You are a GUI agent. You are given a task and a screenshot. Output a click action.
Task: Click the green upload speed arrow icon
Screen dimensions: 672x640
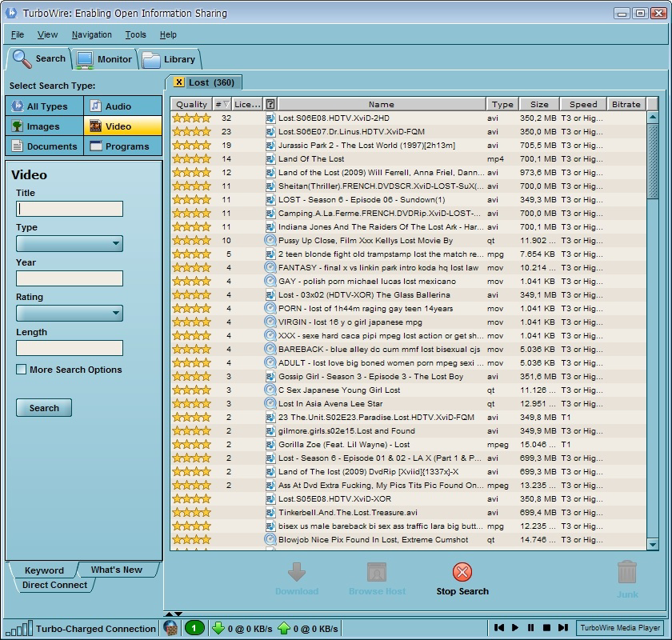tap(284, 629)
